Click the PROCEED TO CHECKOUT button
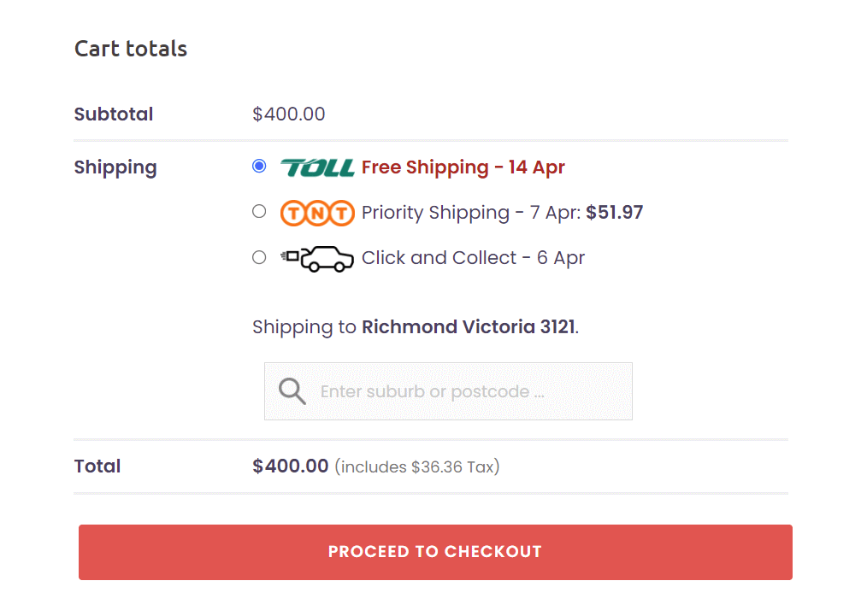The height and width of the screenshot is (616, 867). [435, 552]
